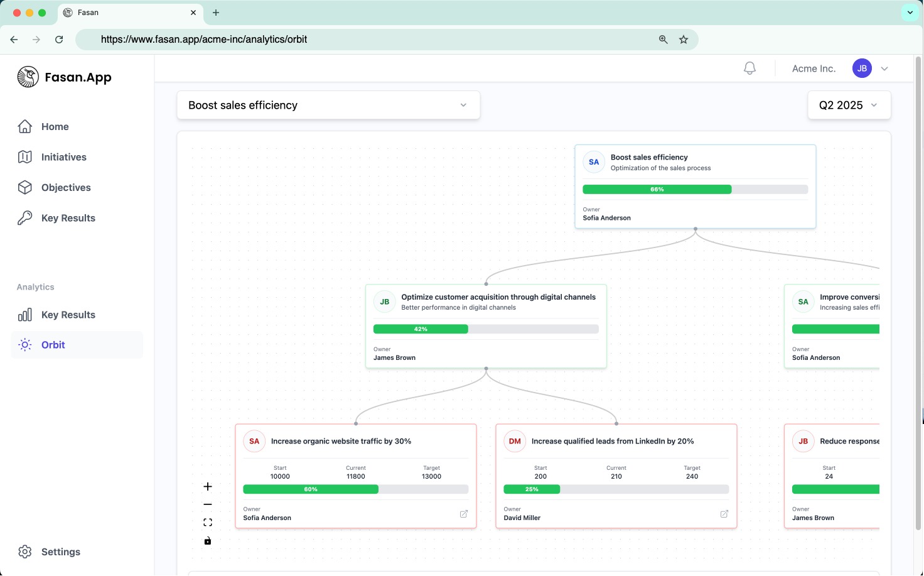Click the Fasan.App logo icon
Image resolution: width=924 pixels, height=576 pixels.
(x=28, y=77)
